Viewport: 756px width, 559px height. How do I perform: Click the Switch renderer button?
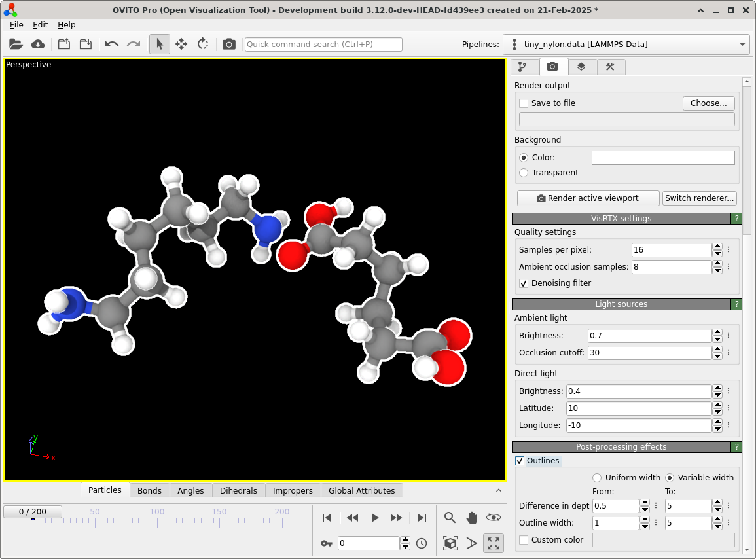[700, 198]
